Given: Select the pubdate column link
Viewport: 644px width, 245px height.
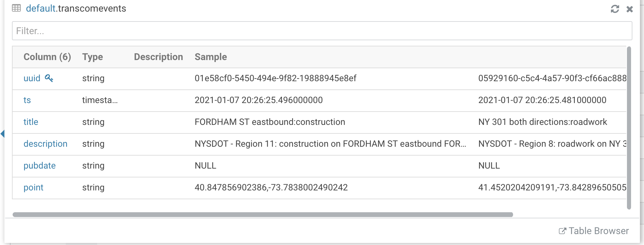Looking at the screenshot, I should (40, 165).
